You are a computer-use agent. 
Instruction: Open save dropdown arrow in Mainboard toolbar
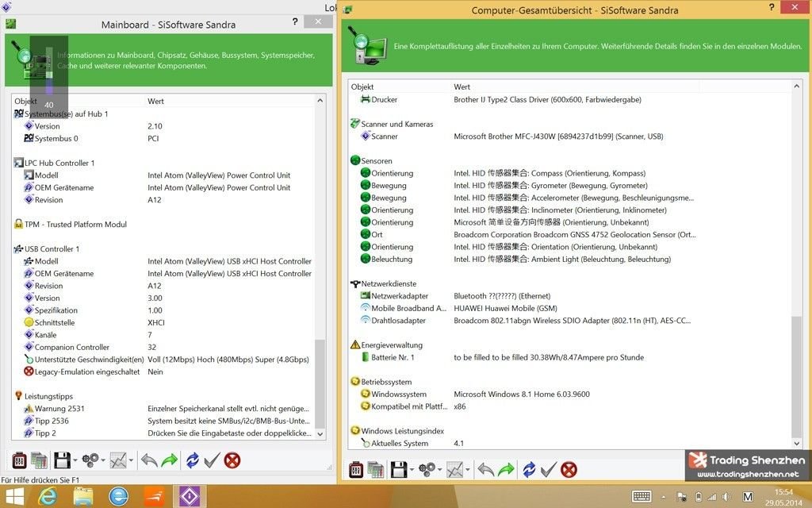coord(75,460)
